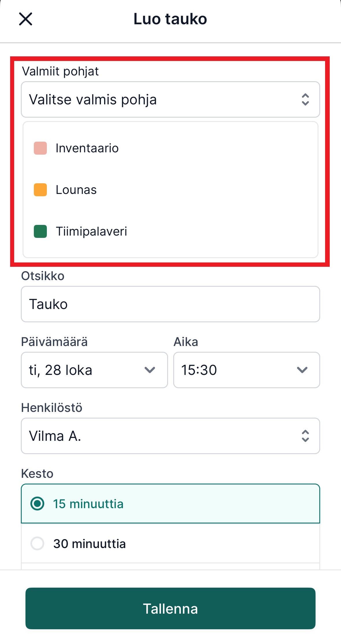This screenshot has width=341, height=644.
Task: Click the Otsikko title input field
Action: [x=170, y=304]
